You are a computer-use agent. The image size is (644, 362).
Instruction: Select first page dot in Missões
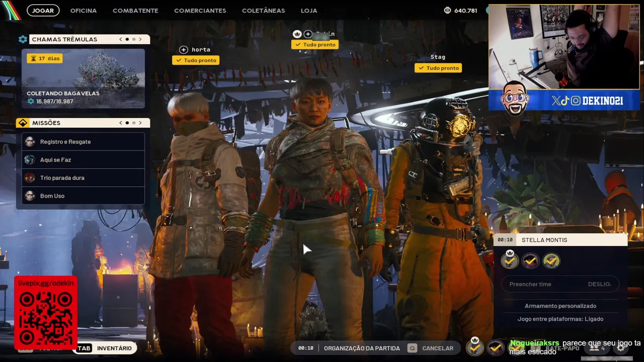127,123
